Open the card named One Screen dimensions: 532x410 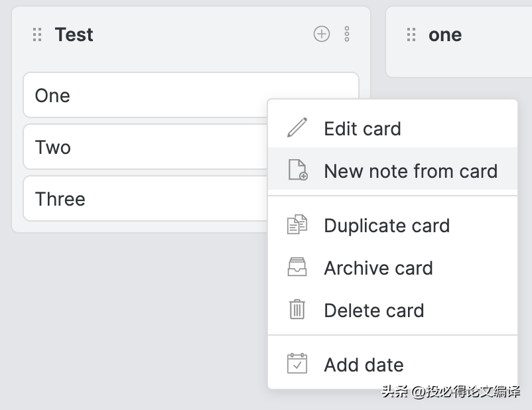click(x=145, y=95)
